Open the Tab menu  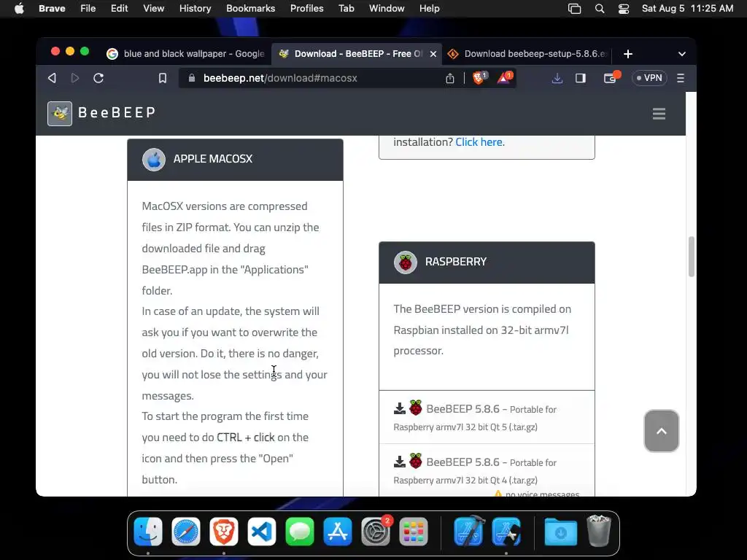[x=347, y=9]
